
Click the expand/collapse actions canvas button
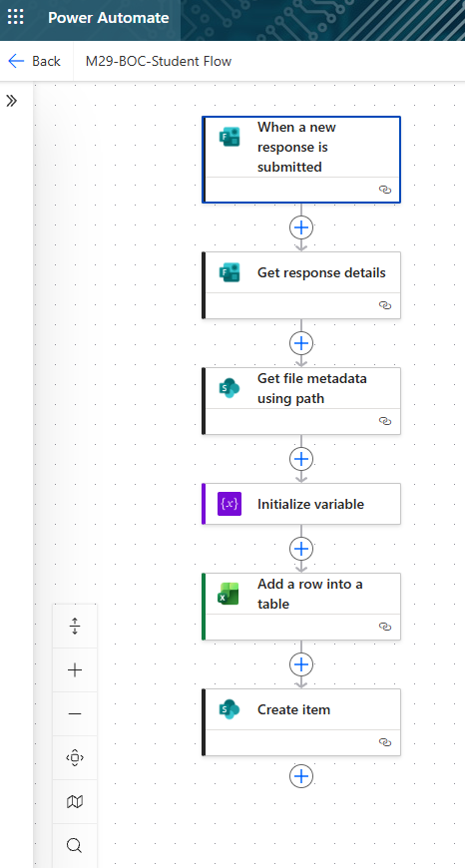coord(75,627)
